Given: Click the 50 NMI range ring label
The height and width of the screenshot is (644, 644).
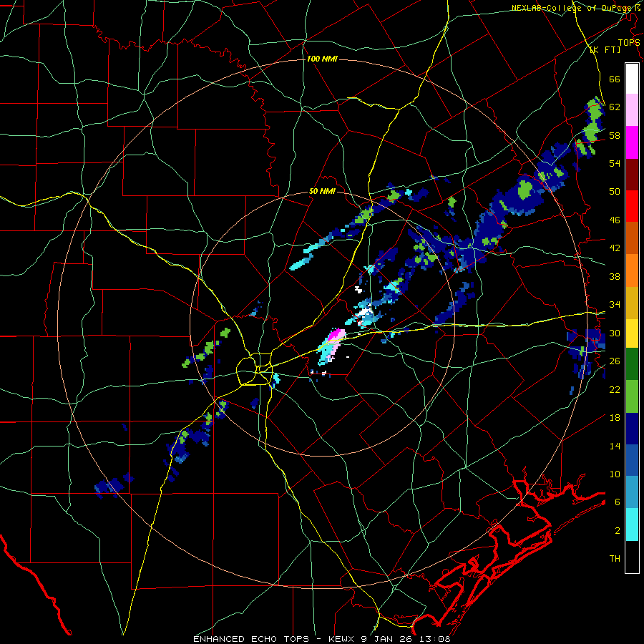Looking at the screenshot, I should click(x=322, y=191).
